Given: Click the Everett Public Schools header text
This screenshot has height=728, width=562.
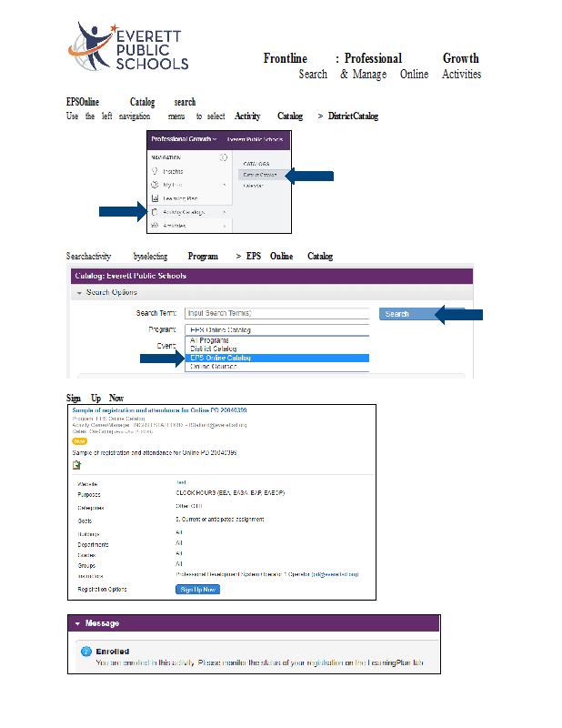Looking at the screenshot, I should point(255,139).
